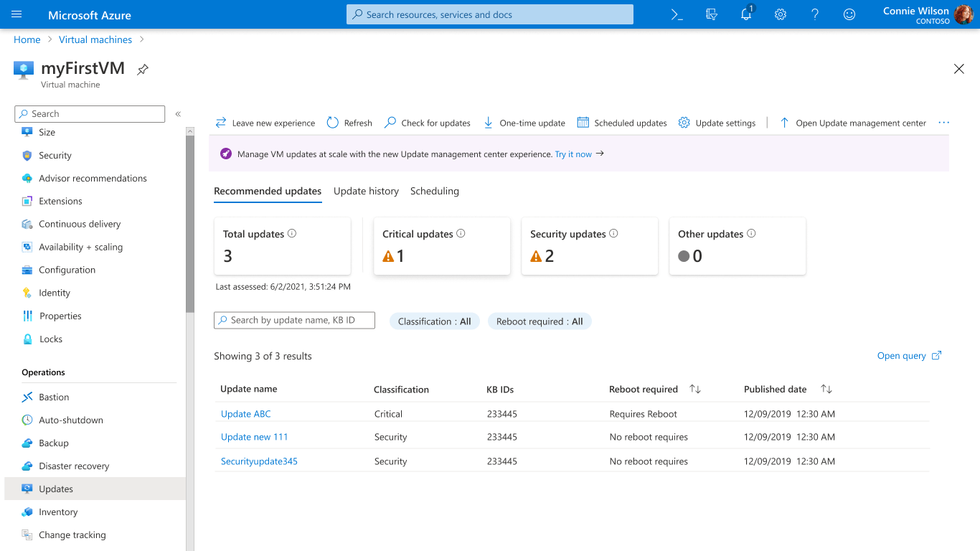
Task: Open the hamburger portal menu
Action: pos(17,14)
